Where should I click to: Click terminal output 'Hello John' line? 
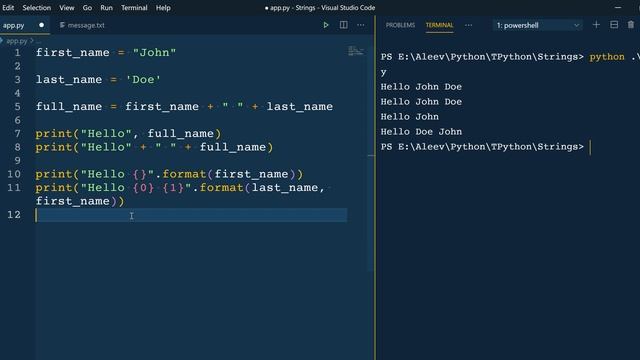409,117
